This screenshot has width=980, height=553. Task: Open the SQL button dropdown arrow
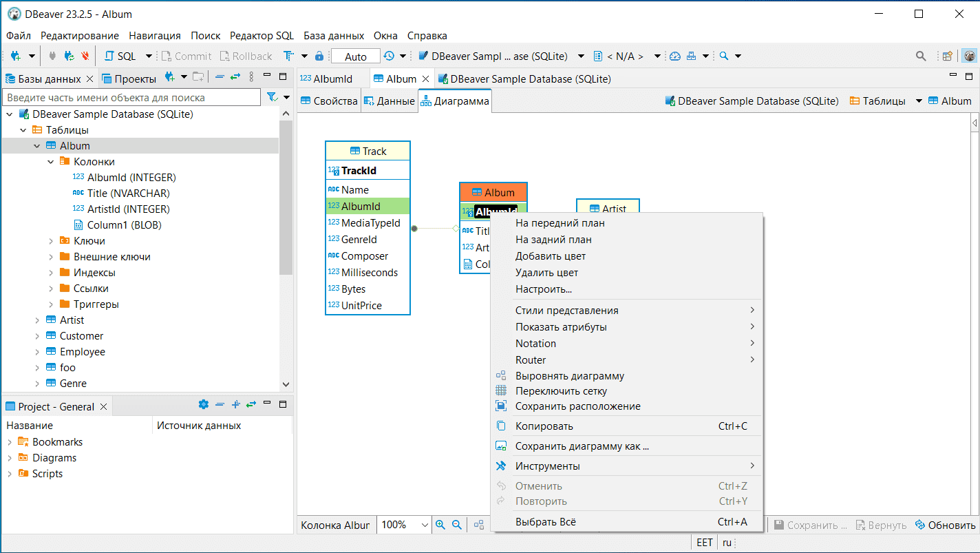149,56
